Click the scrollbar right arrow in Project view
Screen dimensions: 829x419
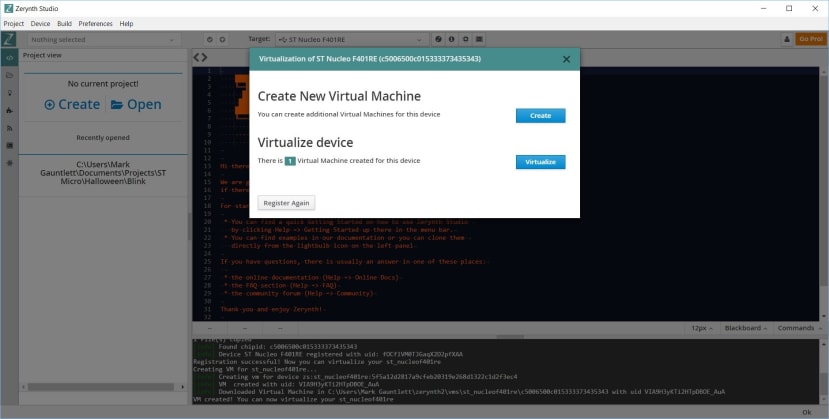pyautogui.click(x=182, y=387)
